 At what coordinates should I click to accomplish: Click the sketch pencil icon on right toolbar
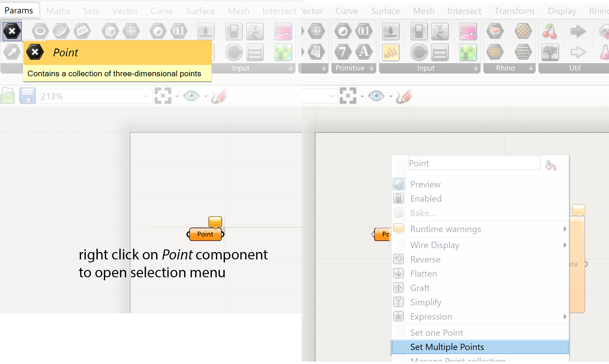(404, 96)
